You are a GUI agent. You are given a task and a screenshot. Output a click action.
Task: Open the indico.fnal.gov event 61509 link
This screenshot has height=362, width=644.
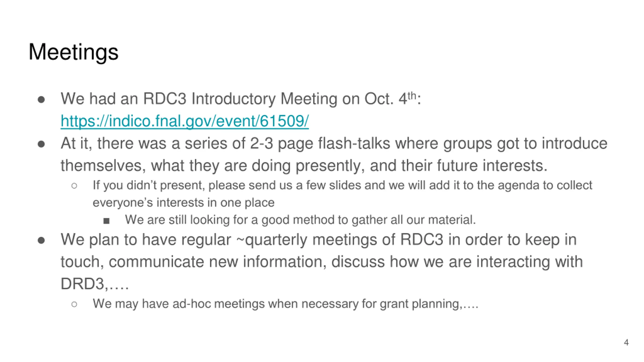point(184,121)
